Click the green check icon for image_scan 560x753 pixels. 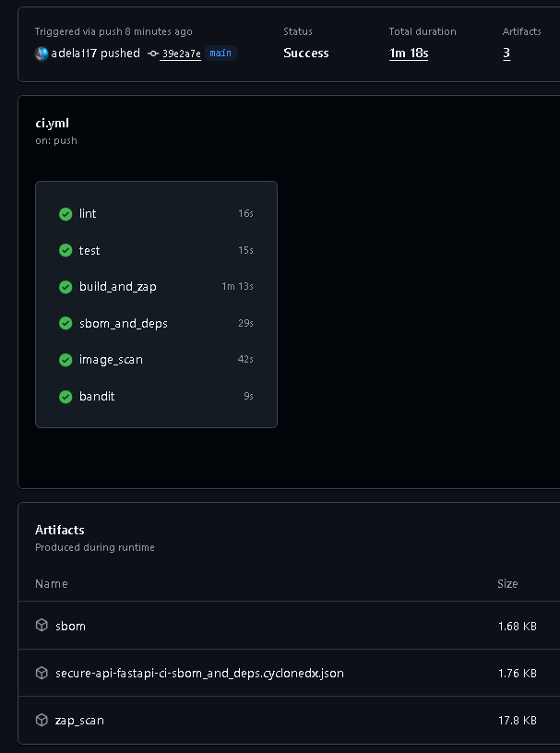(x=66, y=360)
